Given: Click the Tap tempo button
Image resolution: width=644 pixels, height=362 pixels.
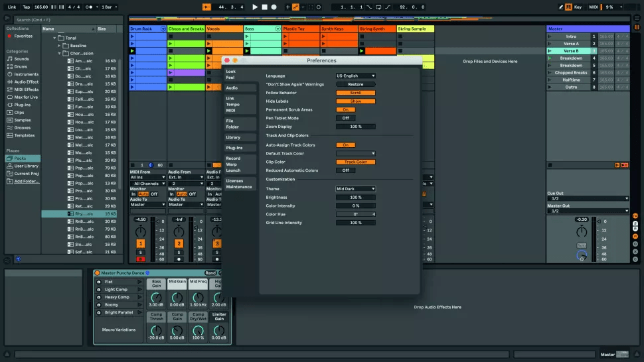Looking at the screenshot, I should click(x=27, y=7).
